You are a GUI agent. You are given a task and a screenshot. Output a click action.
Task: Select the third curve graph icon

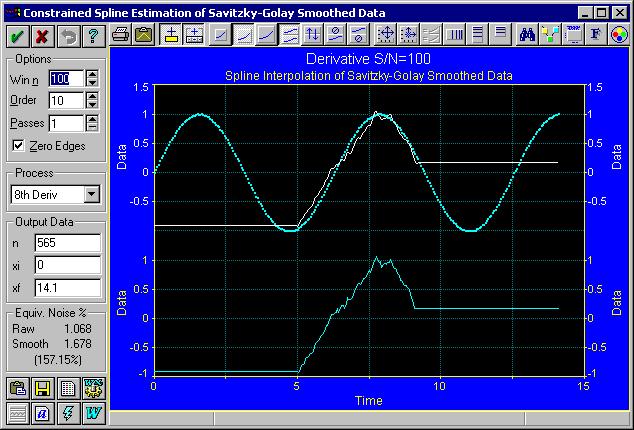coord(267,35)
